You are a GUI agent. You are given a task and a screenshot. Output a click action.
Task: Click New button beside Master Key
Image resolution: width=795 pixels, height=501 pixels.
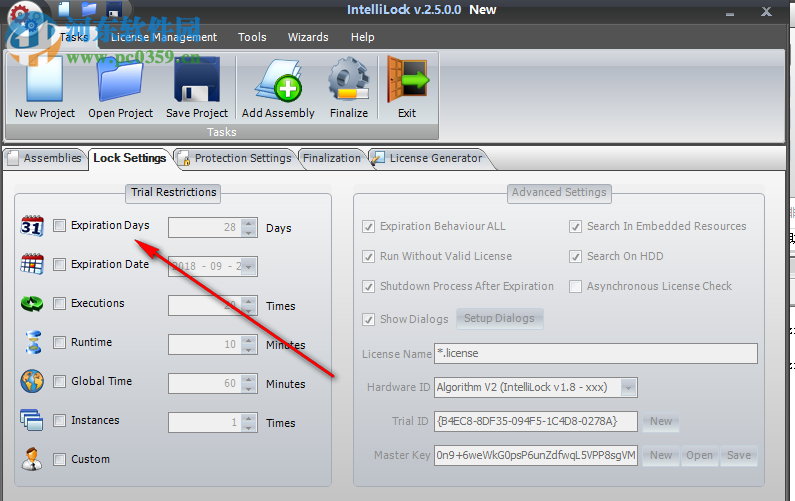click(661, 455)
